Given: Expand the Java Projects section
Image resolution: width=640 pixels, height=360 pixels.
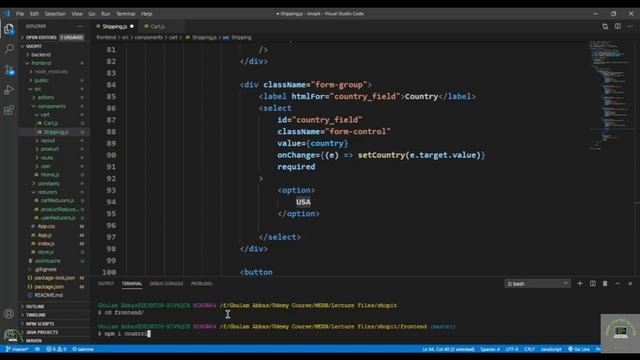Looking at the screenshot, I should [42, 332].
